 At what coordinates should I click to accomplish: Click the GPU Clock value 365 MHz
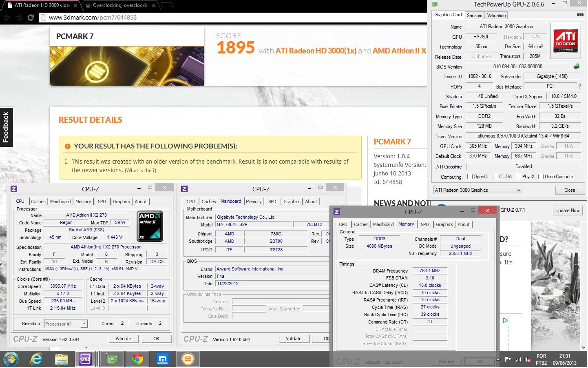tap(478, 146)
